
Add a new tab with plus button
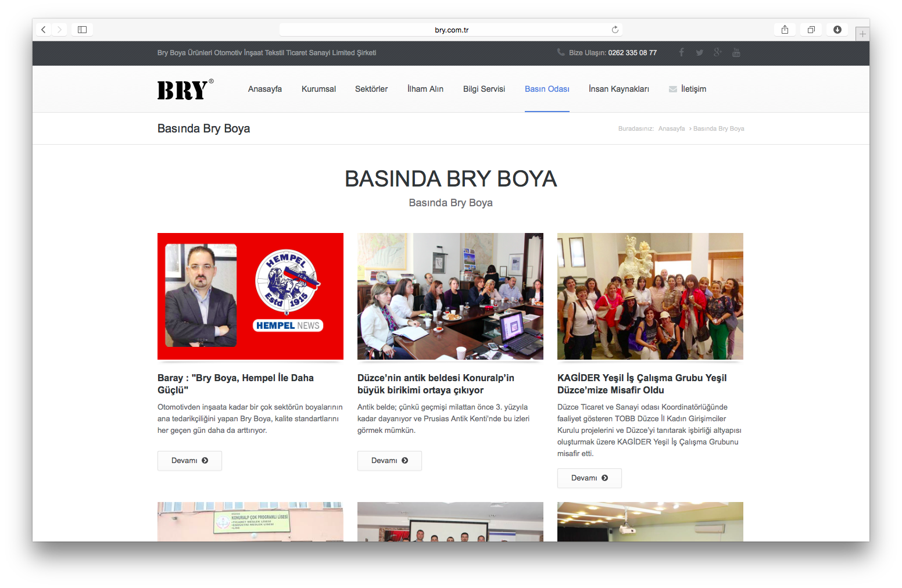click(x=862, y=34)
